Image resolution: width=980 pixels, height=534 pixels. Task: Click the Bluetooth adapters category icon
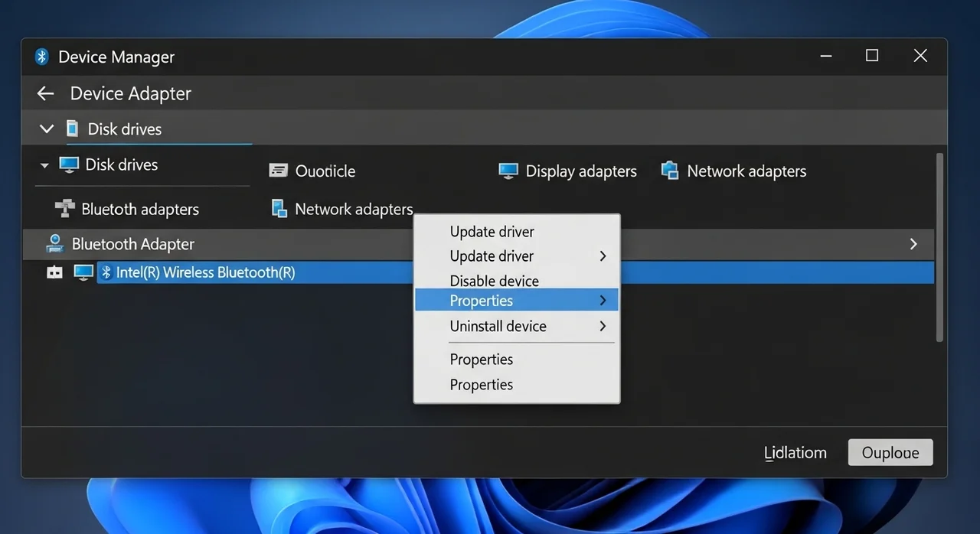[64, 209]
